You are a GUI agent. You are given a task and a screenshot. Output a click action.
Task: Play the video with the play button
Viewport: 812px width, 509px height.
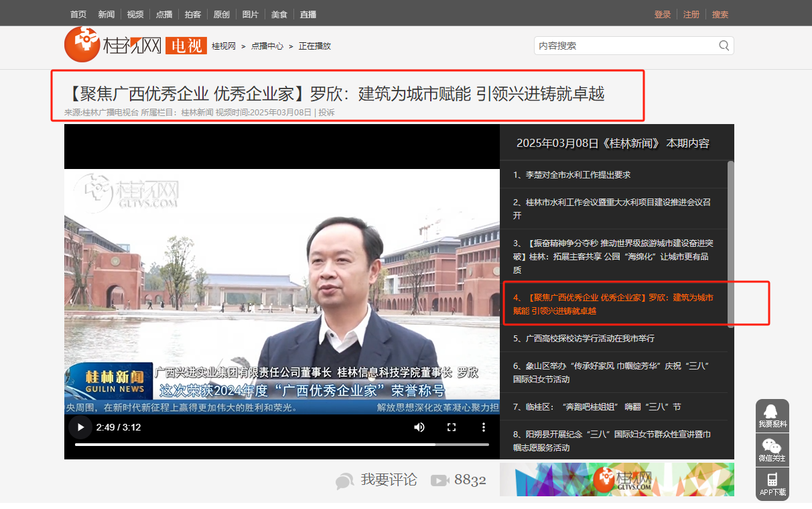80,427
